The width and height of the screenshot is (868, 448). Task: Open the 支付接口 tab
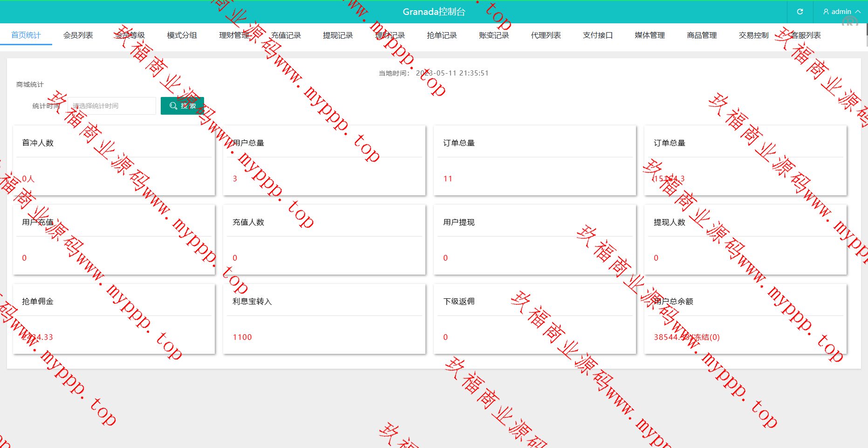click(598, 35)
